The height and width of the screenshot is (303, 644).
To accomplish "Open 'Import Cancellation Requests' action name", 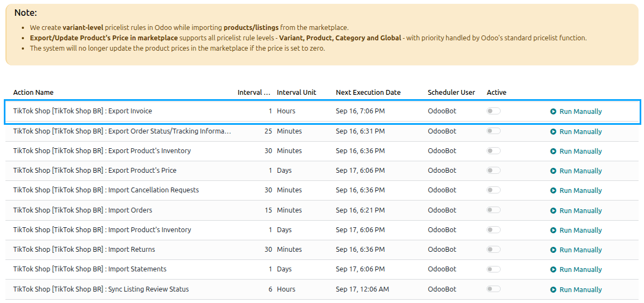I will tap(106, 190).
